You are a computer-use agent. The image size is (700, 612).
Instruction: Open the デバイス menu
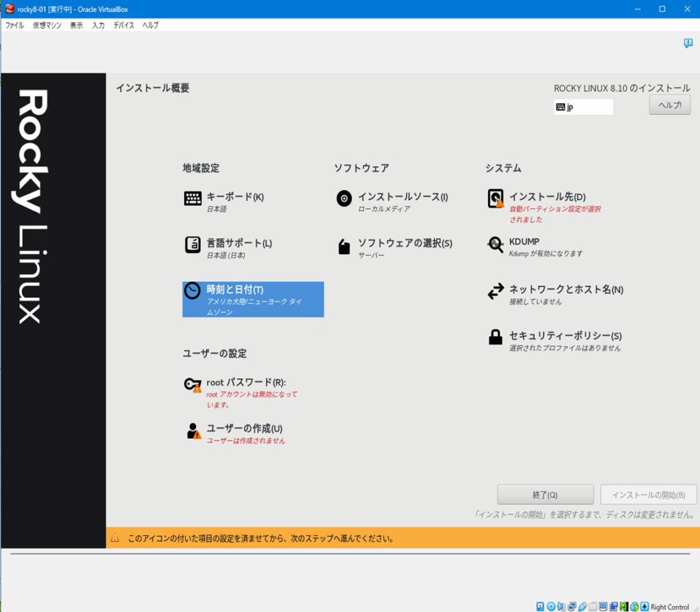coord(124,25)
